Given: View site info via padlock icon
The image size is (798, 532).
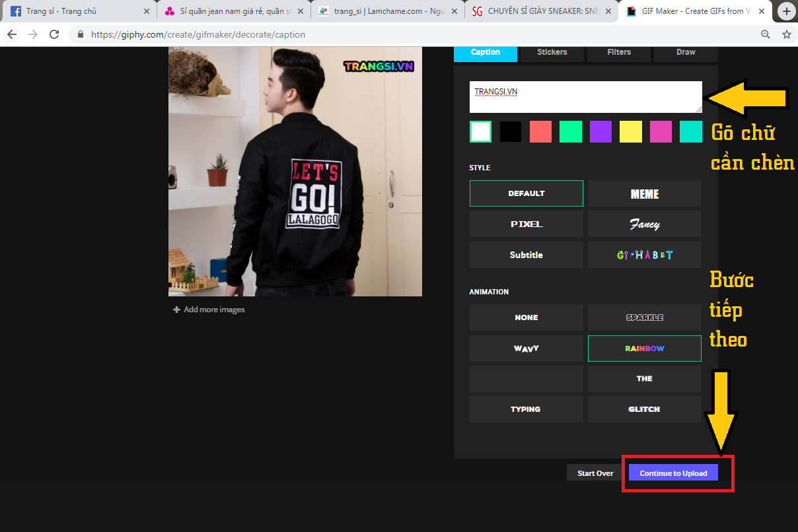Looking at the screenshot, I should [x=81, y=34].
